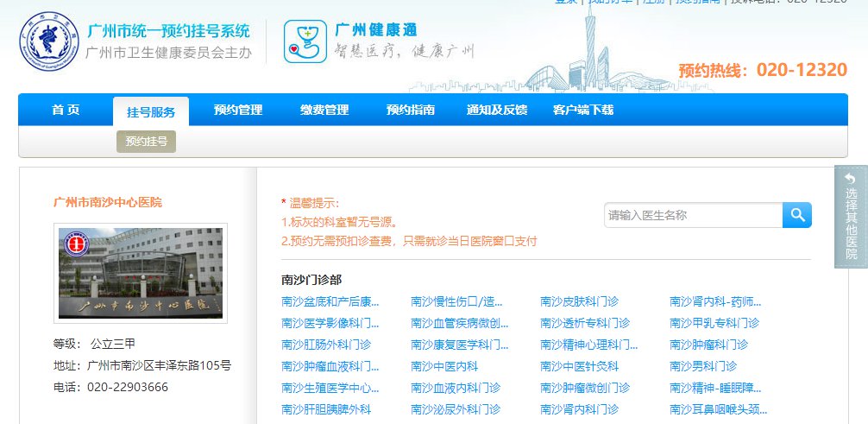Click the 广州市南沙中心医院 hospital name
This screenshot has height=424, width=868.
(x=108, y=202)
